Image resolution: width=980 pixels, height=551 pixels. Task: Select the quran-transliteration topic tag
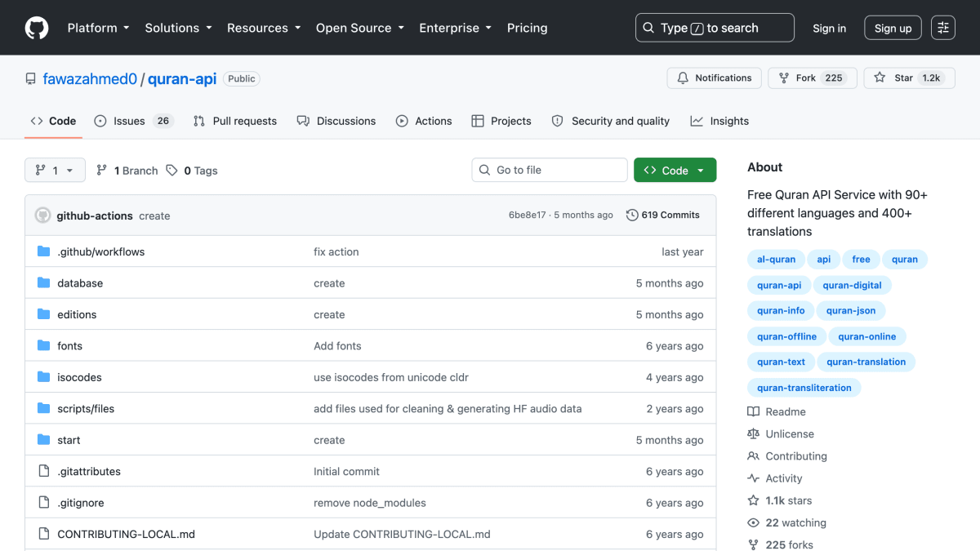click(804, 388)
